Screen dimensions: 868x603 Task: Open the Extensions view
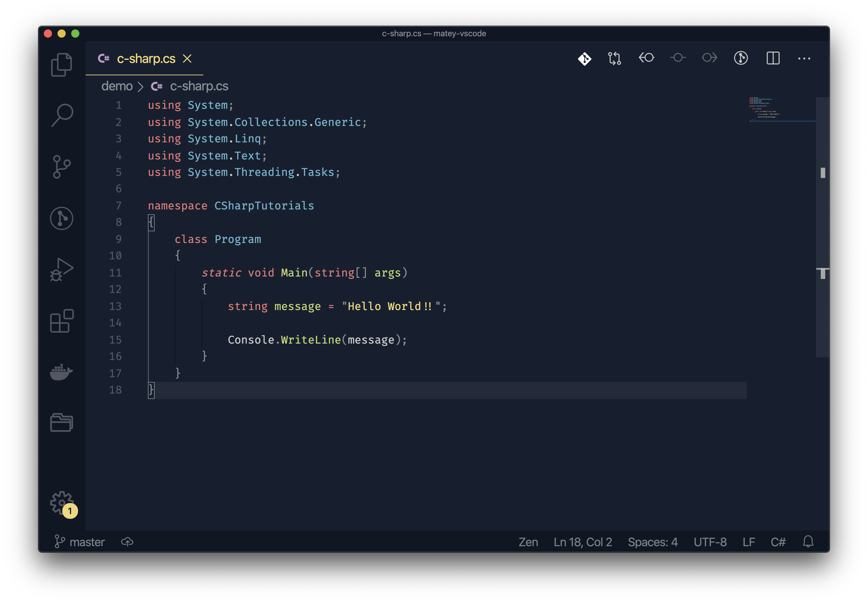[x=62, y=321]
